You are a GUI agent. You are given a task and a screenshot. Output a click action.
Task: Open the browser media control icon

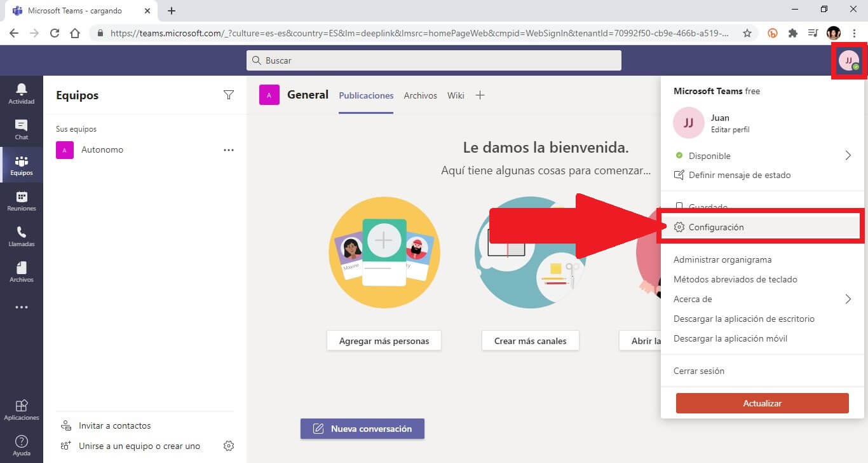point(813,33)
